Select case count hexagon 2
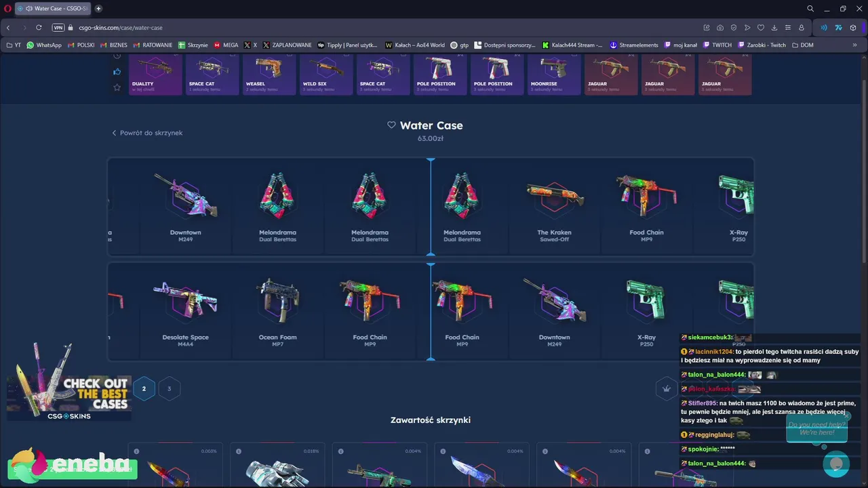The width and height of the screenshot is (868, 488). point(144,388)
